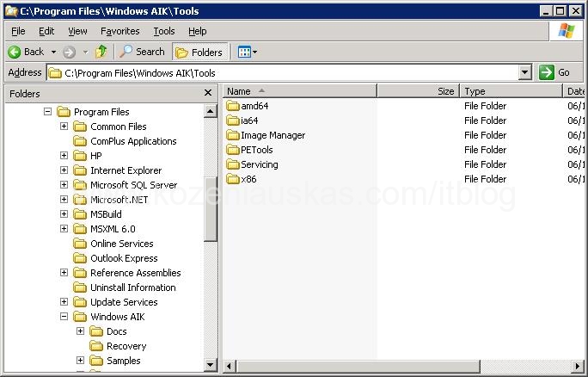This screenshot has height=377, width=588.
Task: Open Back history dropdown arrow
Action: [53, 52]
